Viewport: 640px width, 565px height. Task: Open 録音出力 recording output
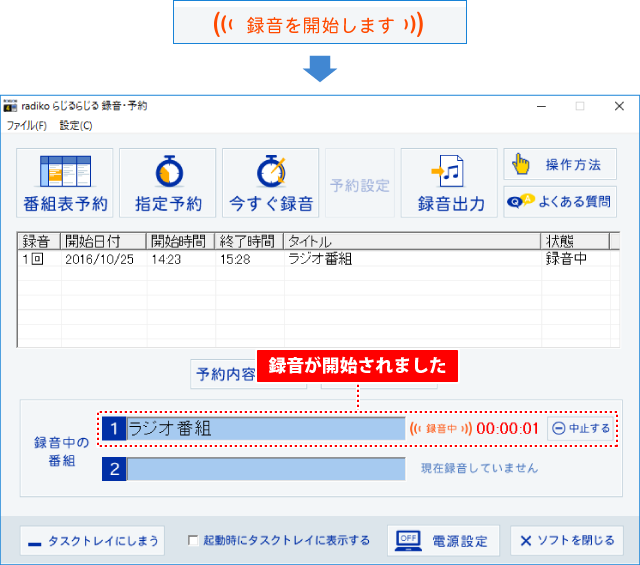(449, 183)
